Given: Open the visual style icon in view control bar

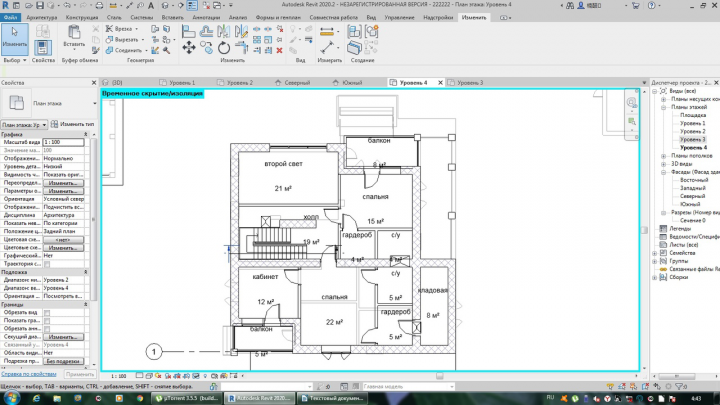Looking at the screenshot, I should (x=149, y=376).
